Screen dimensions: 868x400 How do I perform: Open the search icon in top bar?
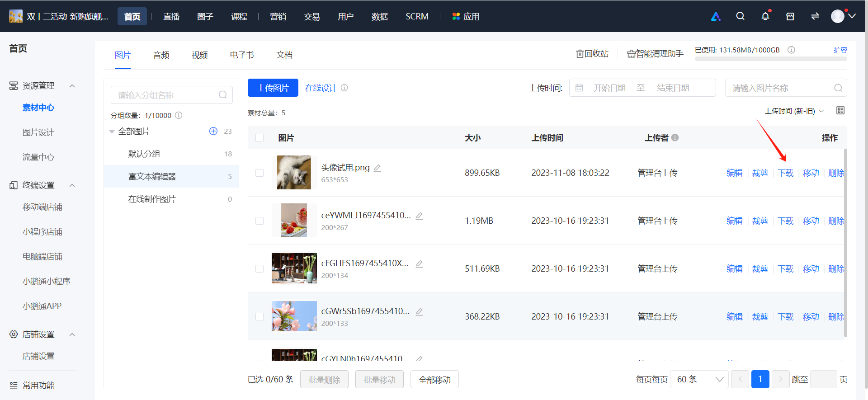(x=740, y=16)
